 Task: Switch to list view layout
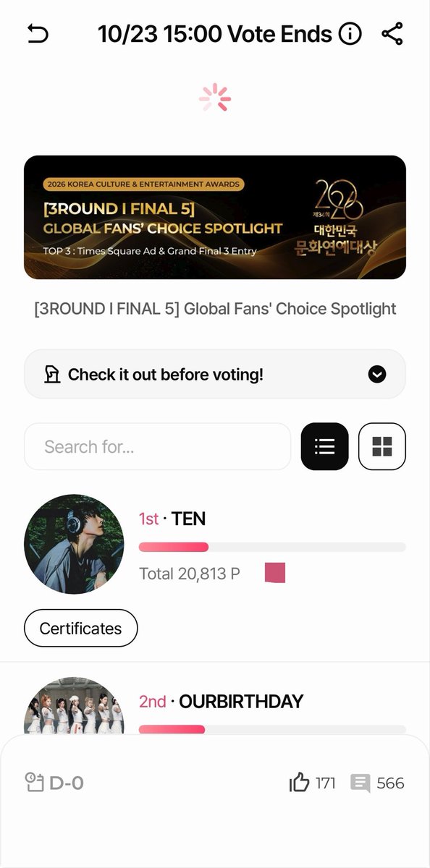click(x=325, y=446)
